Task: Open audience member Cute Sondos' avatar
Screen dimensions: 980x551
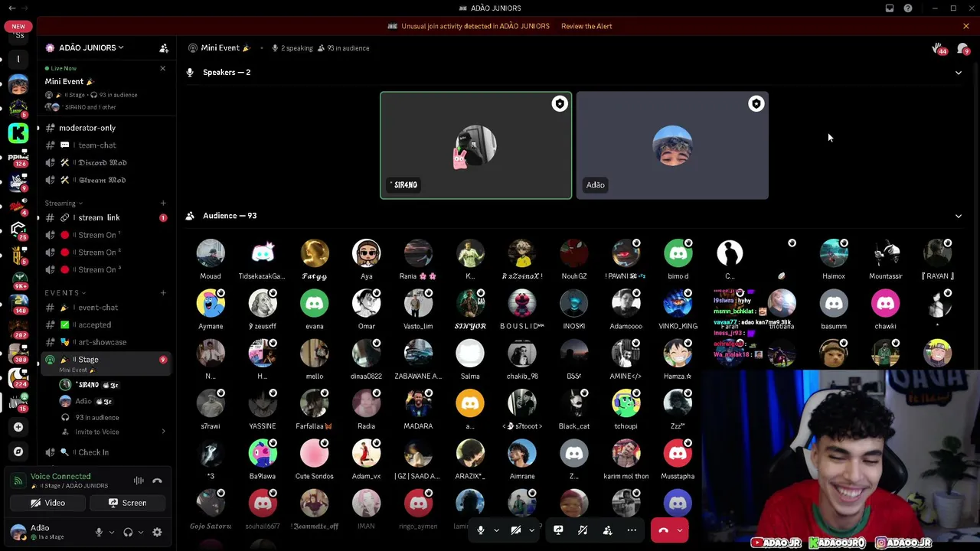Action: point(315,454)
